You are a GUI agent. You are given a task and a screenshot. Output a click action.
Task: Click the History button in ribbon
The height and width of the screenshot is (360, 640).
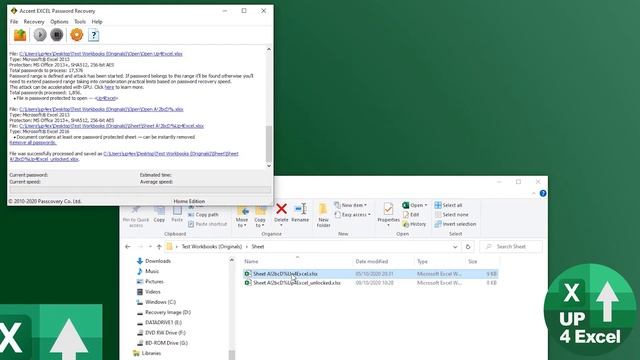(414, 224)
